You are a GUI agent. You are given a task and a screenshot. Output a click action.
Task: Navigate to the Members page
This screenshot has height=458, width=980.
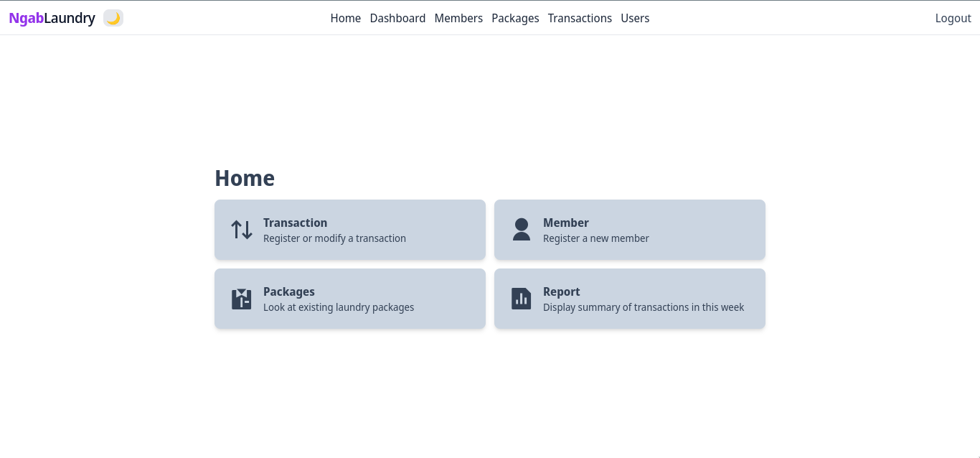coord(458,18)
